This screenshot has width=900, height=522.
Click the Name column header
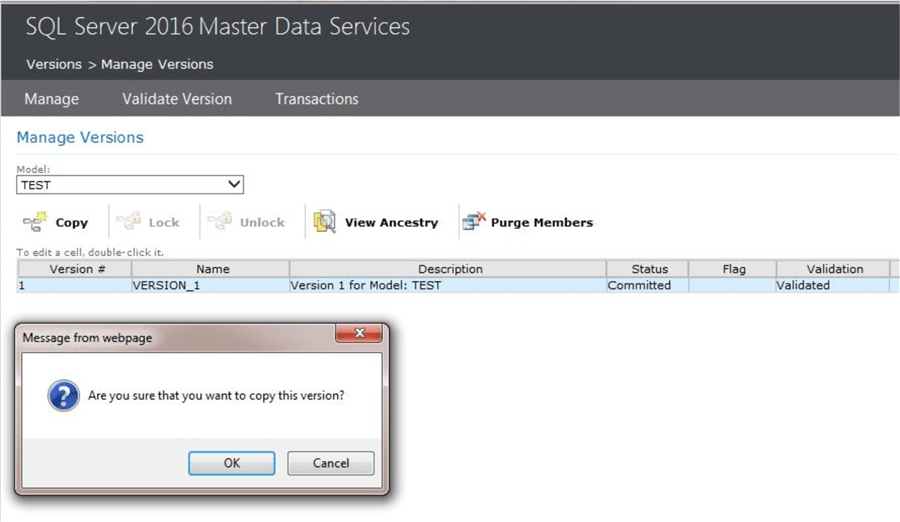click(x=211, y=269)
